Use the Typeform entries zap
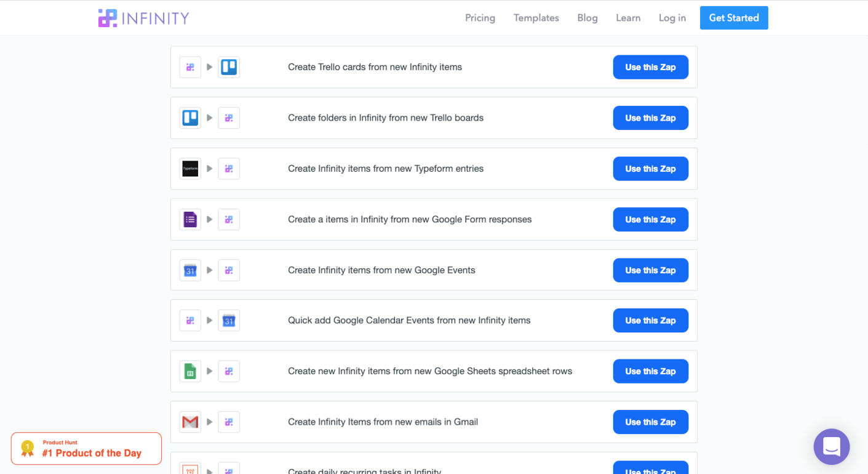The width and height of the screenshot is (868, 474). (x=650, y=169)
